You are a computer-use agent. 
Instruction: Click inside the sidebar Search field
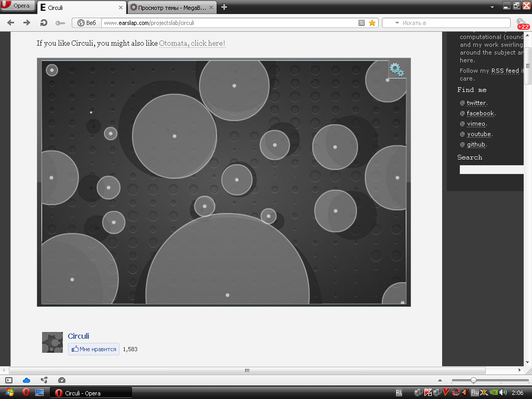[x=491, y=170]
